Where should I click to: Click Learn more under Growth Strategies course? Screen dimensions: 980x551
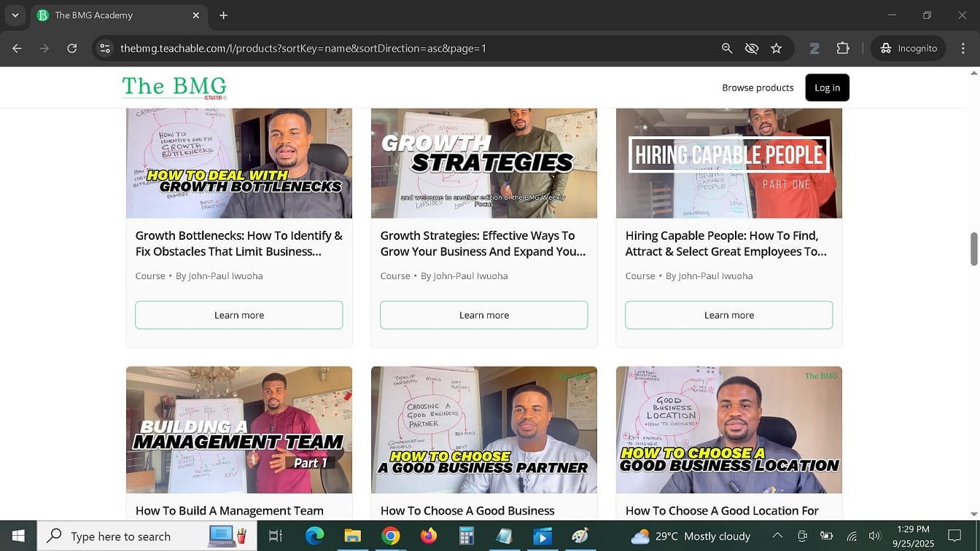(x=483, y=315)
